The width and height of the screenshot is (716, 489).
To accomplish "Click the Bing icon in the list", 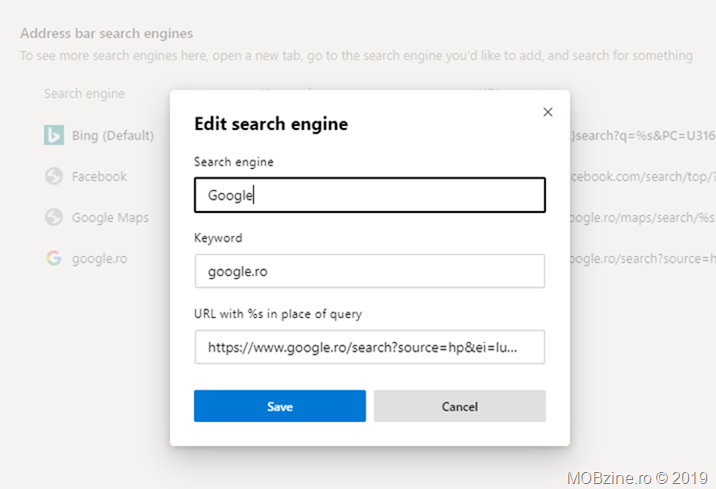I will tap(54, 135).
